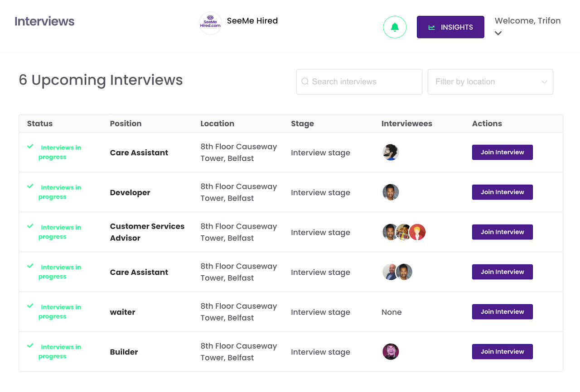The image size is (580, 392).
Task: Click the Location column header
Action: 217,124
